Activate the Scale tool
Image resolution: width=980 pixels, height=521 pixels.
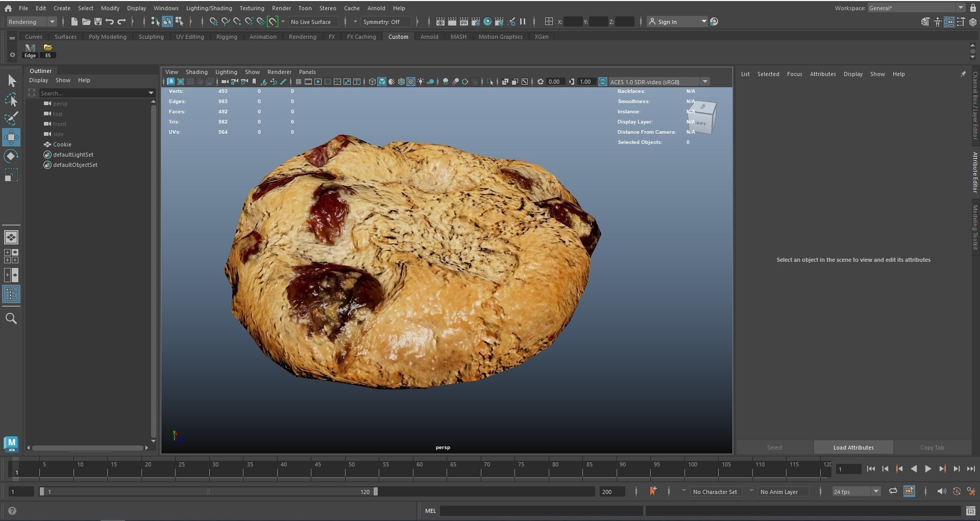pyautogui.click(x=11, y=175)
